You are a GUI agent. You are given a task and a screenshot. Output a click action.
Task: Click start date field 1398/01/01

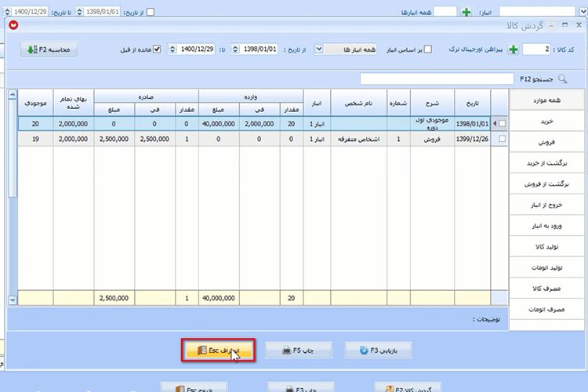[x=259, y=49]
